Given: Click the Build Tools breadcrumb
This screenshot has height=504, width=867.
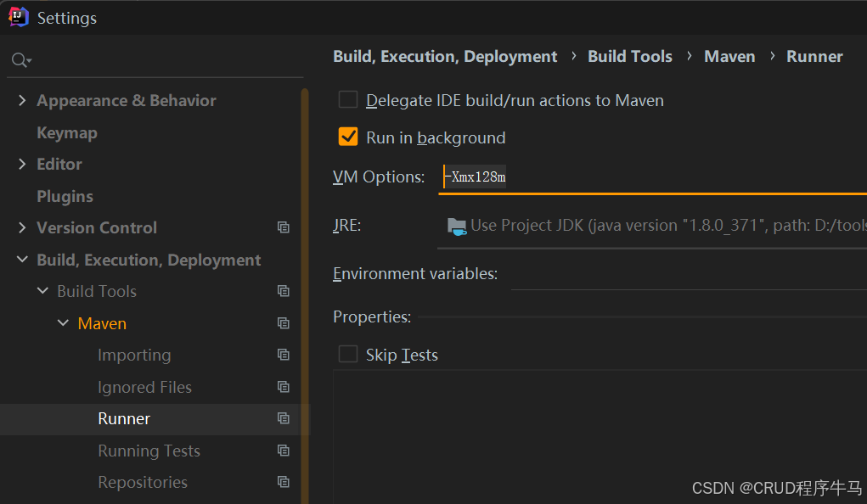Looking at the screenshot, I should tap(630, 56).
